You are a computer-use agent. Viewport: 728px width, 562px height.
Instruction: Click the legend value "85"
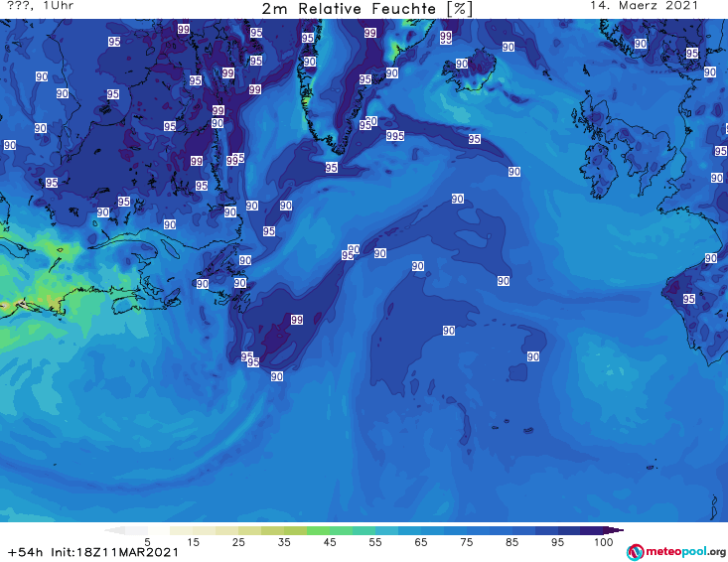click(x=511, y=542)
